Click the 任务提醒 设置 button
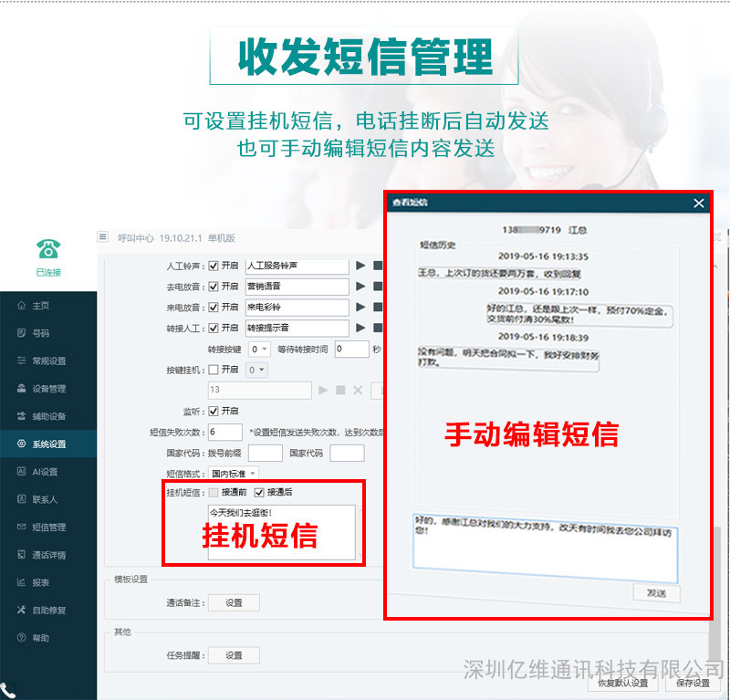The image size is (730, 700). click(x=234, y=655)
